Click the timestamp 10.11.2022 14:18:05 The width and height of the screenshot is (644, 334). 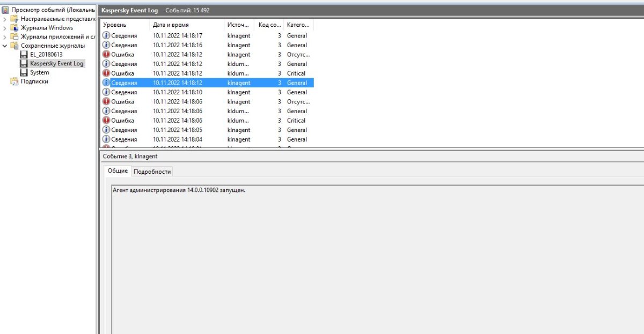(178, 130)
